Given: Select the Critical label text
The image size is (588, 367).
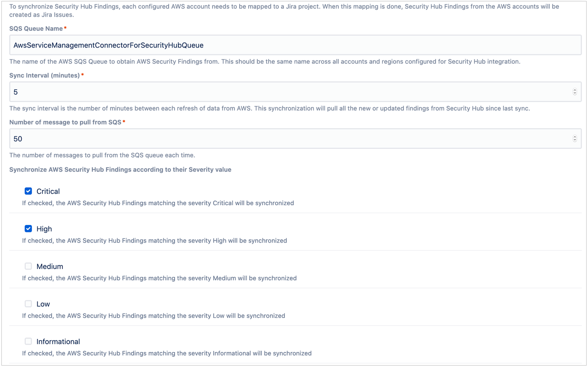Looking at the screenshot, I should pos(48,191).
